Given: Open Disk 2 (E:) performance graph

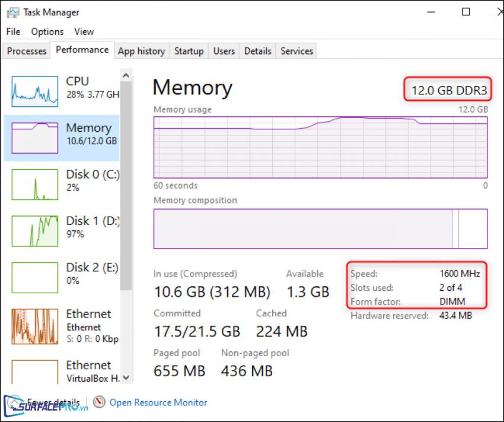Looking at the screenshot, I should point(35,277).
